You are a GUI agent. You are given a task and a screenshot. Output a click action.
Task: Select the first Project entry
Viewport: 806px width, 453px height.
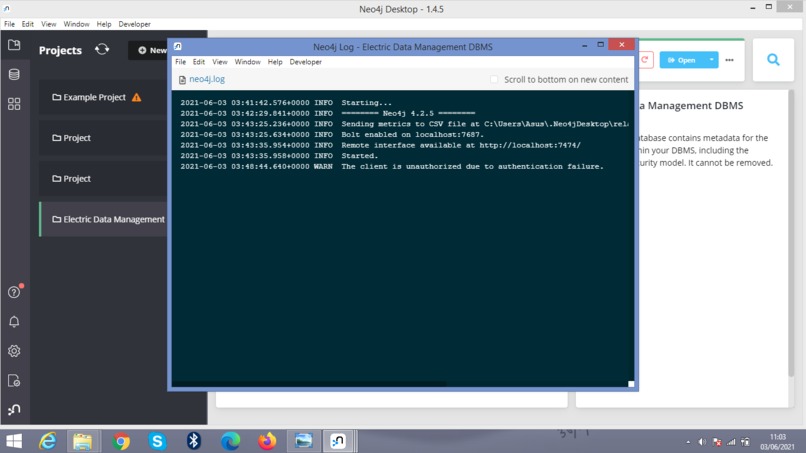pos(103,138)
